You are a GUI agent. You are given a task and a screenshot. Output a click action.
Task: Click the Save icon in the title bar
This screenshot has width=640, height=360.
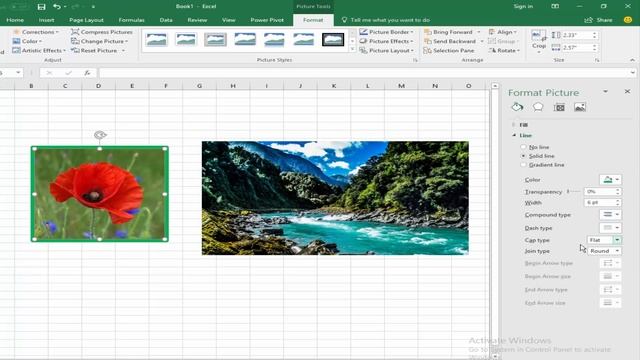41,7
